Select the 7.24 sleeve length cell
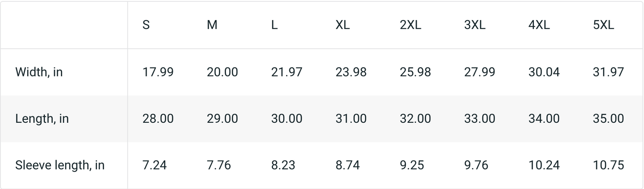This screenshot has height=189, width=644. [155, 165]
